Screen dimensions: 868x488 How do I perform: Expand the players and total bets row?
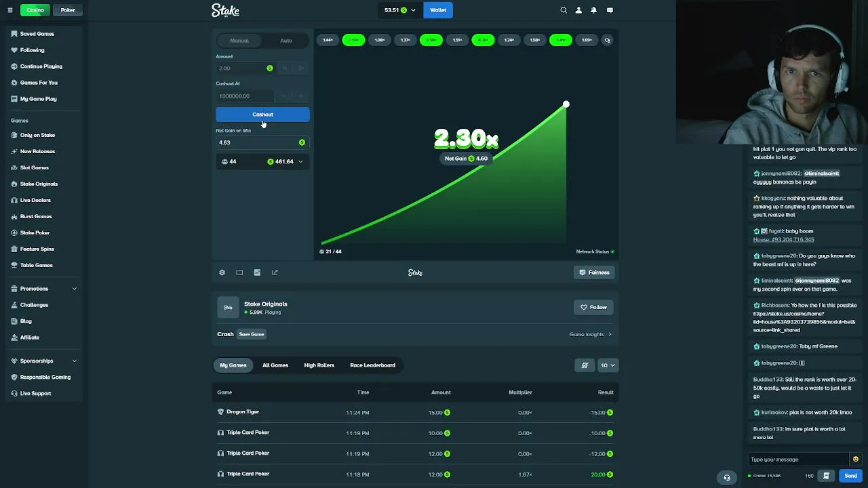pos(262,162)
